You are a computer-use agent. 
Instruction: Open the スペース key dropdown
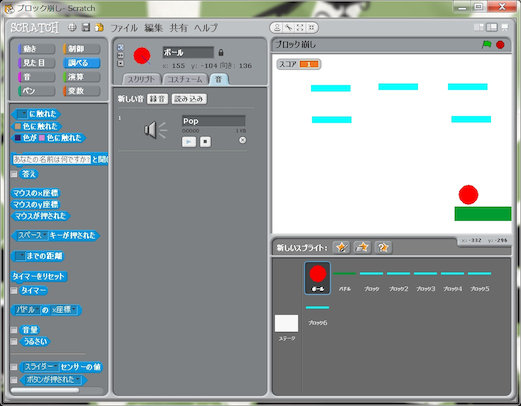(32, 235)
